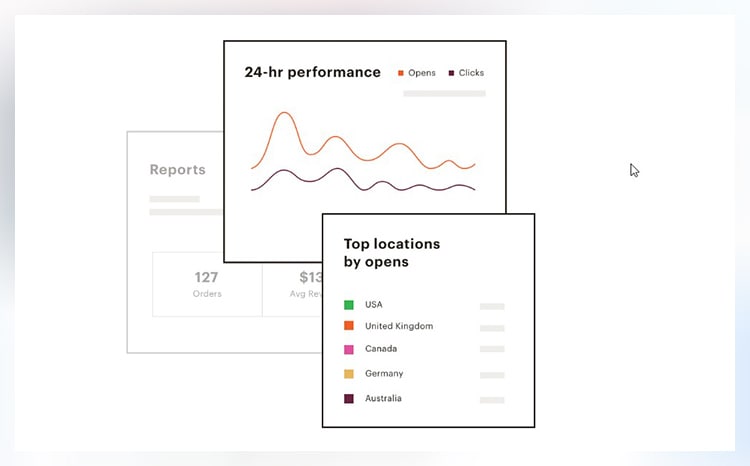The height and width of the screenshot is (466, 750).
Task: Select the Germany location label
Action: point(384,374)
